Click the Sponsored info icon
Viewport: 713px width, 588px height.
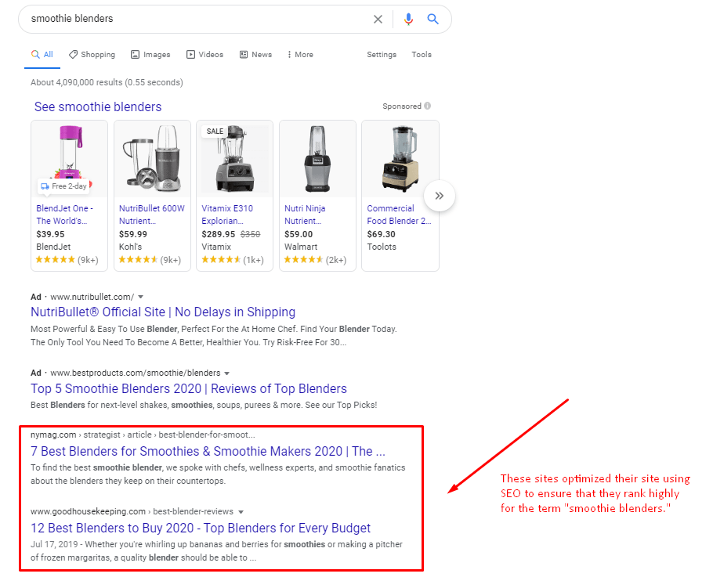tap(428, 106)
